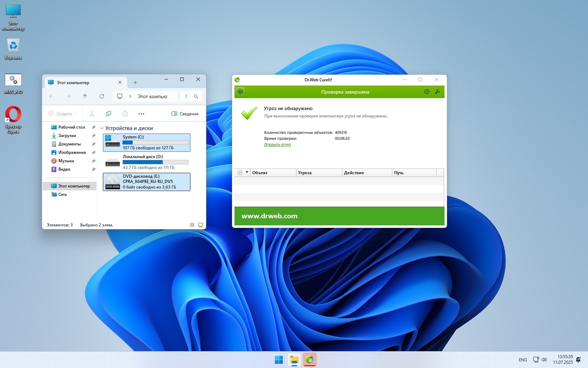The image size is (588, 368).
Task: Refresh the File Explorer view
Action: click(x=102, y=96)
